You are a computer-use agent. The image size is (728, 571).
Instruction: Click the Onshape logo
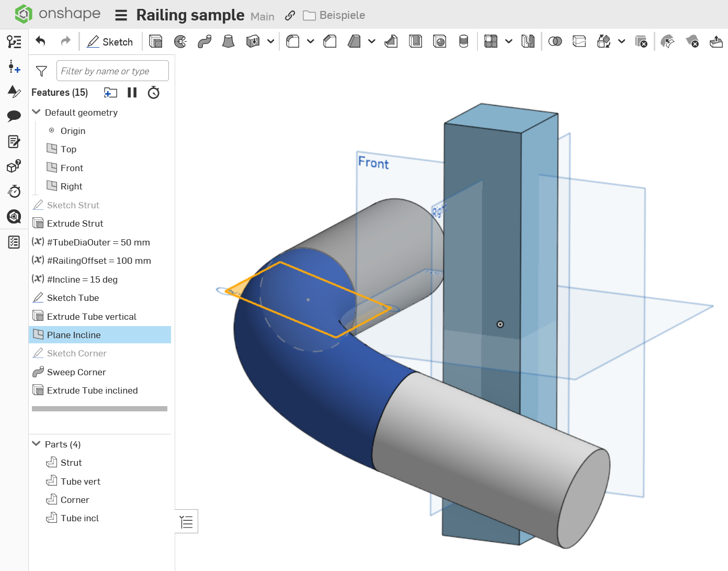click(58, 14)
